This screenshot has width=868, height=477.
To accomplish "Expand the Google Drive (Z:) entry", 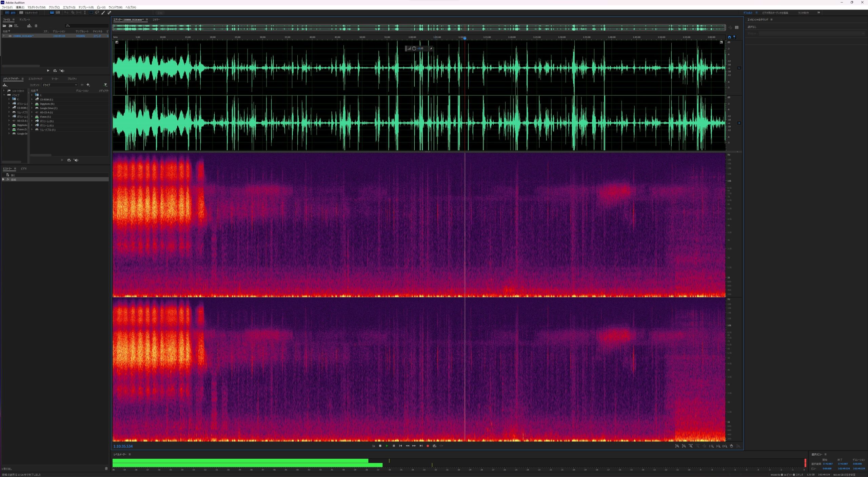I will (32, 108).
